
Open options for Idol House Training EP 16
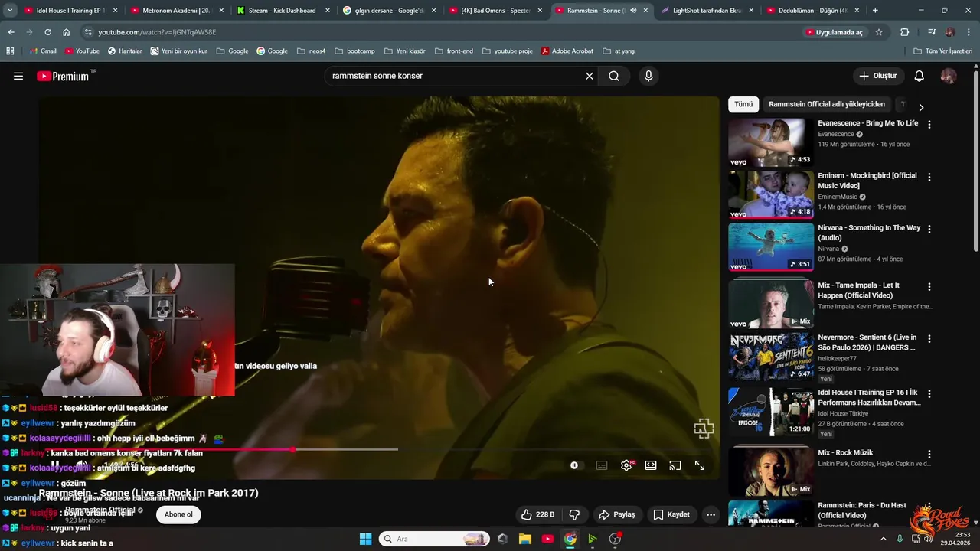tap(929, 393)
